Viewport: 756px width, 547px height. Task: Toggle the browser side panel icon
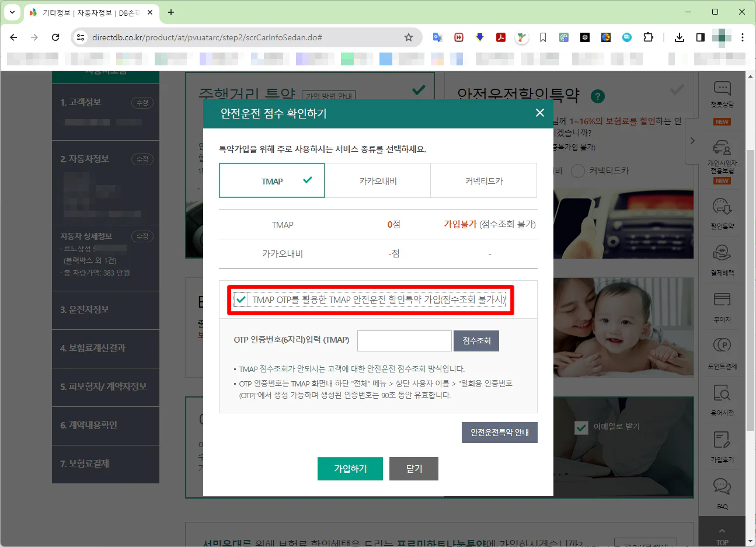pyautogui.click(x=701, y=37)
